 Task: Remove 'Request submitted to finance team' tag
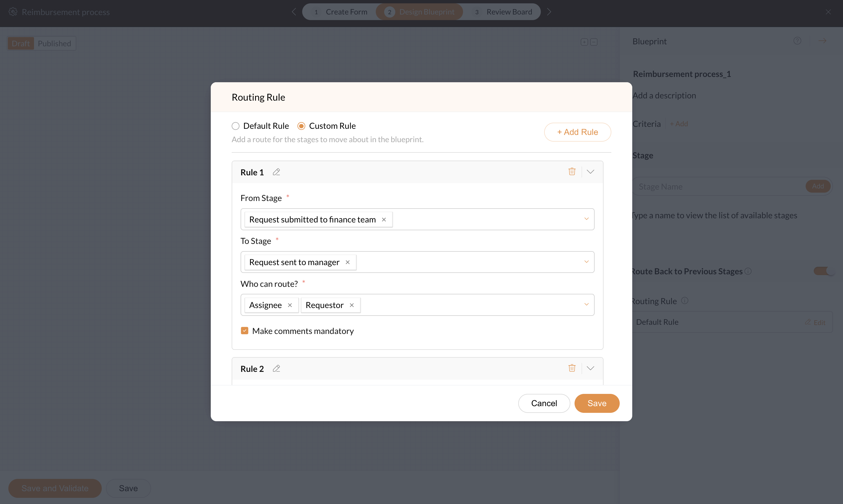(384, 219)
